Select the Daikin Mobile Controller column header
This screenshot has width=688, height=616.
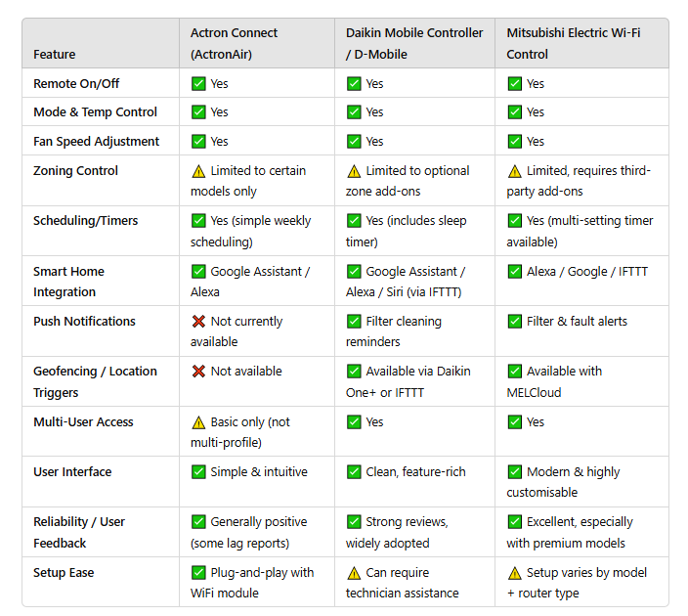414,43
